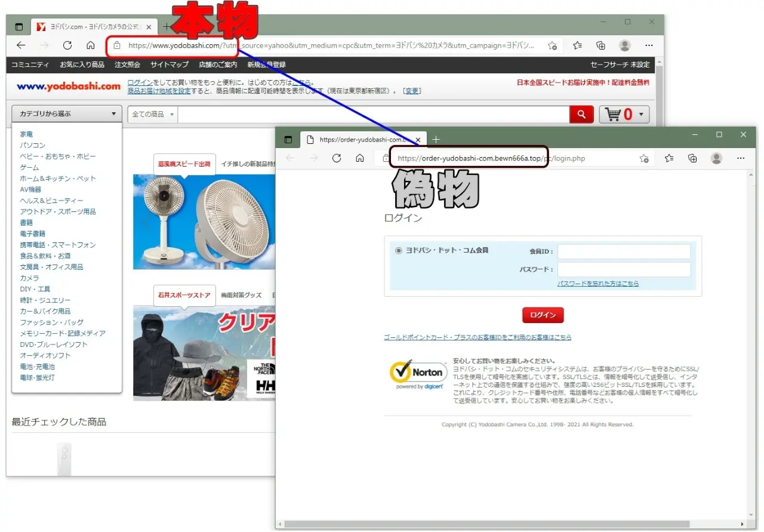The width and height of the screenshot is (764, 532).
Task: Click Norton secured seal
Action: tap(417, 376)
